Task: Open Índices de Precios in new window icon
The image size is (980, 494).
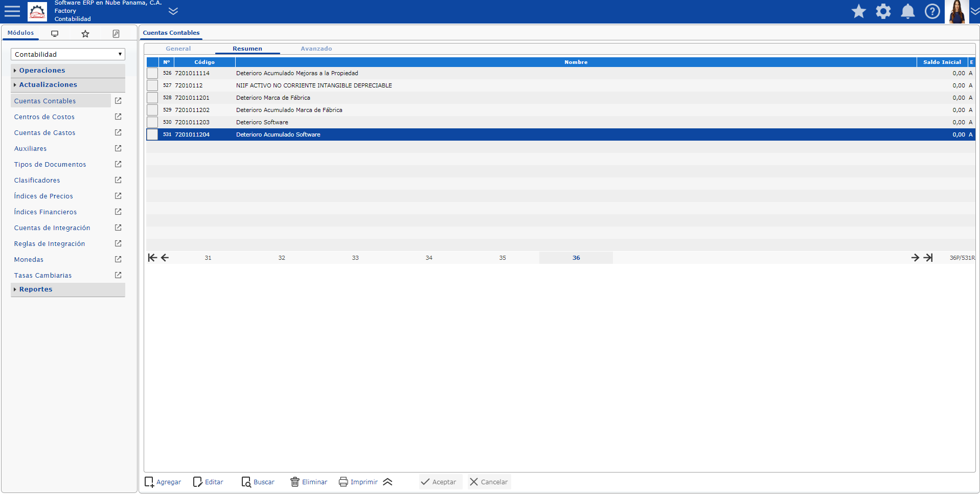Action: 118,196
